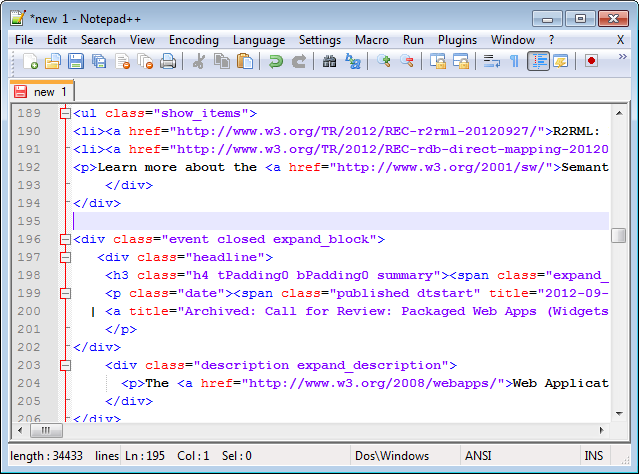Zoom out using the magnifier minus icon

pos(407,62)
